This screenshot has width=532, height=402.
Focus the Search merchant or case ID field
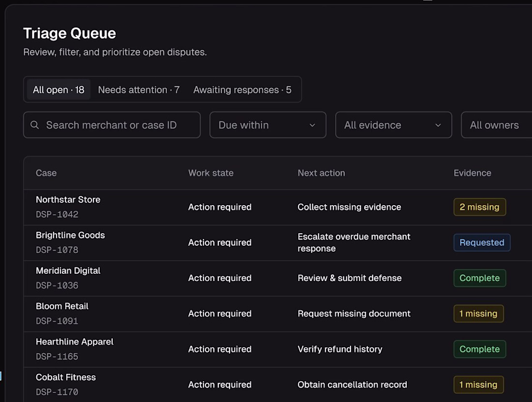coord(112,125)
